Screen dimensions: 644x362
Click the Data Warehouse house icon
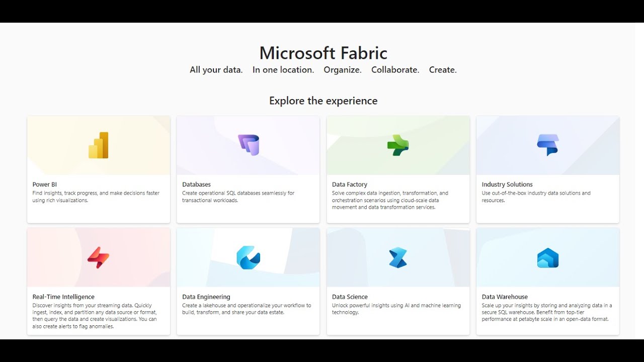click(548, 258)
